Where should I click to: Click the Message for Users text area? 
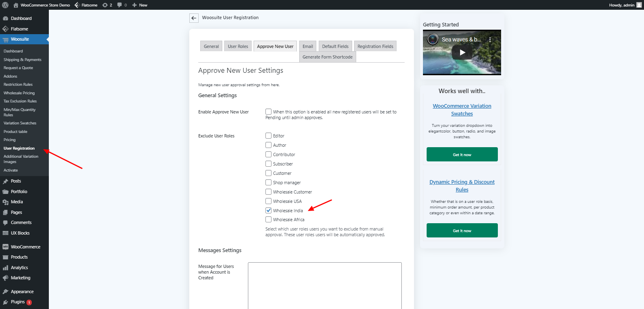click(x=325, y=286)
